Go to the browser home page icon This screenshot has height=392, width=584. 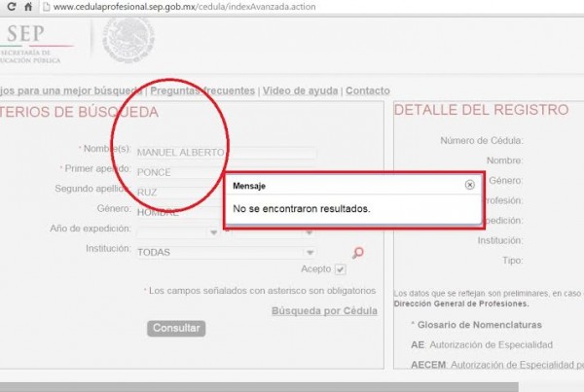tap(28, 7)
